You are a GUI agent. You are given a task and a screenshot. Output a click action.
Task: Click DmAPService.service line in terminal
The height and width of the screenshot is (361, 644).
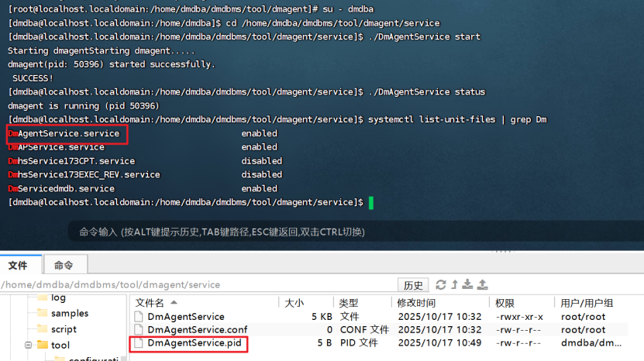[x=57, y=147]
